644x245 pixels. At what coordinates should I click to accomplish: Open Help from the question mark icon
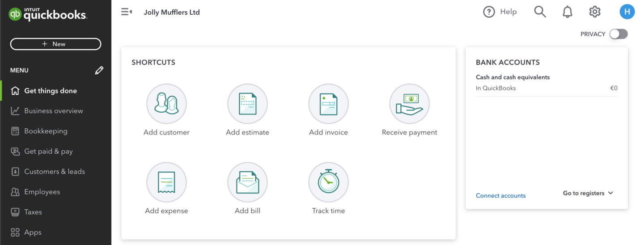click(x=489, y=12)
